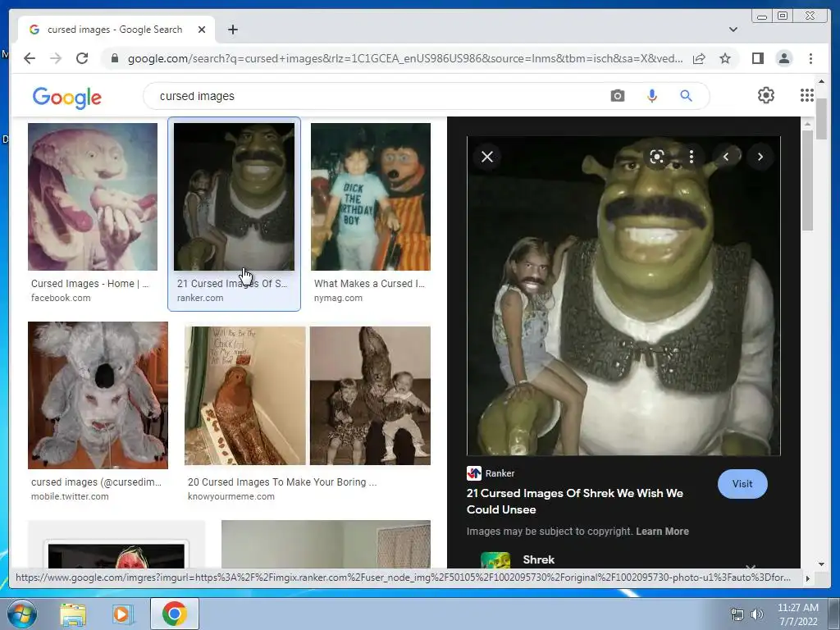Click the network tray icon
Screen dimensions: 840x630
[737, 614]
